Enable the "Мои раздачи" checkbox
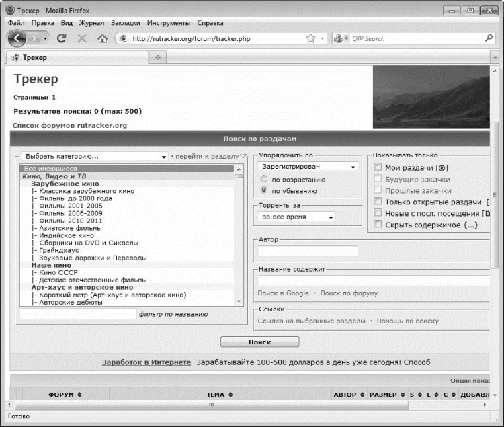Image resolution: width=504 pixels, height=427 pixels. 378,167
